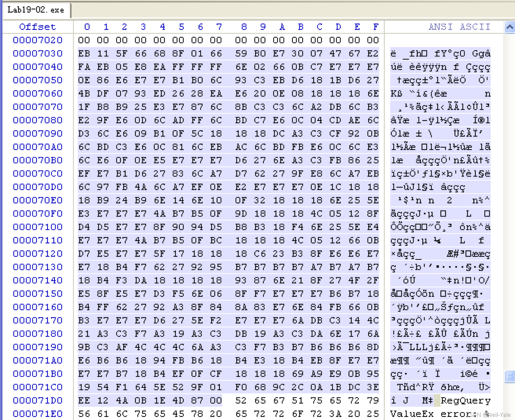Viewport: 515px width, 420px height.
Task: Click the lined scroll icon at the right edge
Action: [510, 376]
